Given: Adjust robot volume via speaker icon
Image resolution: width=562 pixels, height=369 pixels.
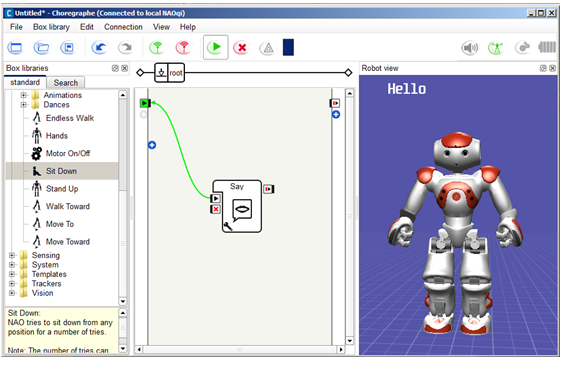Looking at the screenshot, I should coord(470,48).
